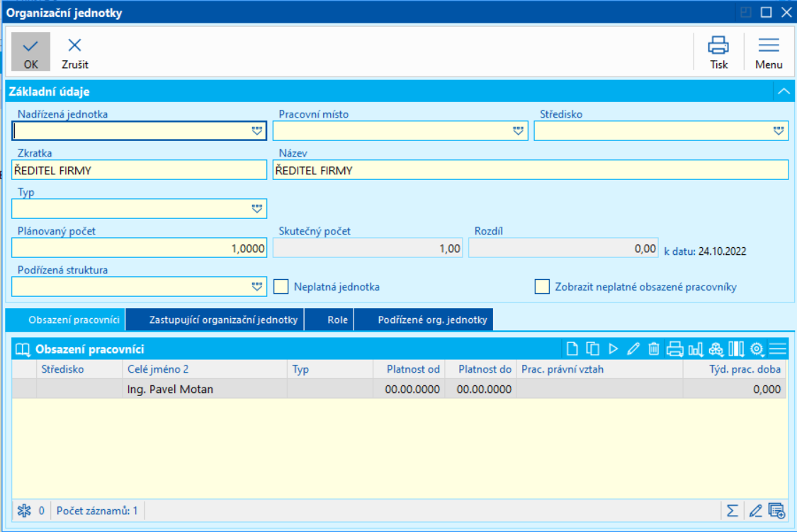Click the Platnost do column header
This screenshot has height=532, width=797.
[x=480, y=369]
